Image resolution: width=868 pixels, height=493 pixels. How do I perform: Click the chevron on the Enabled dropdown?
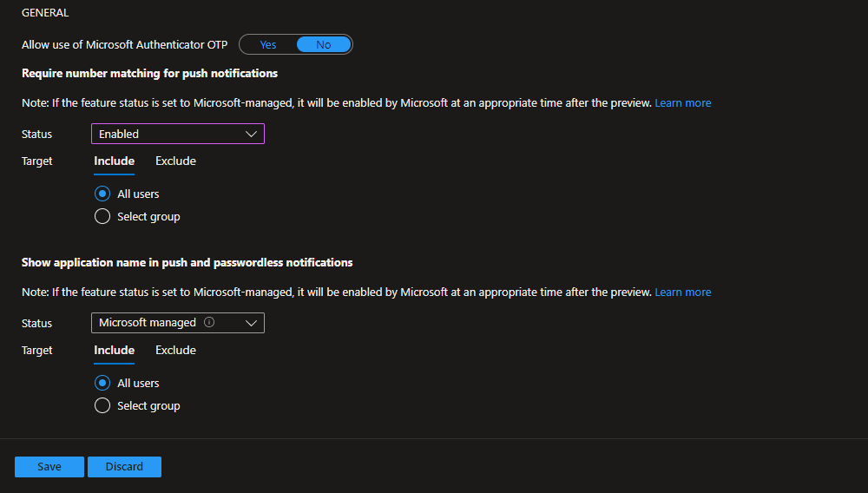pos(252,134)
